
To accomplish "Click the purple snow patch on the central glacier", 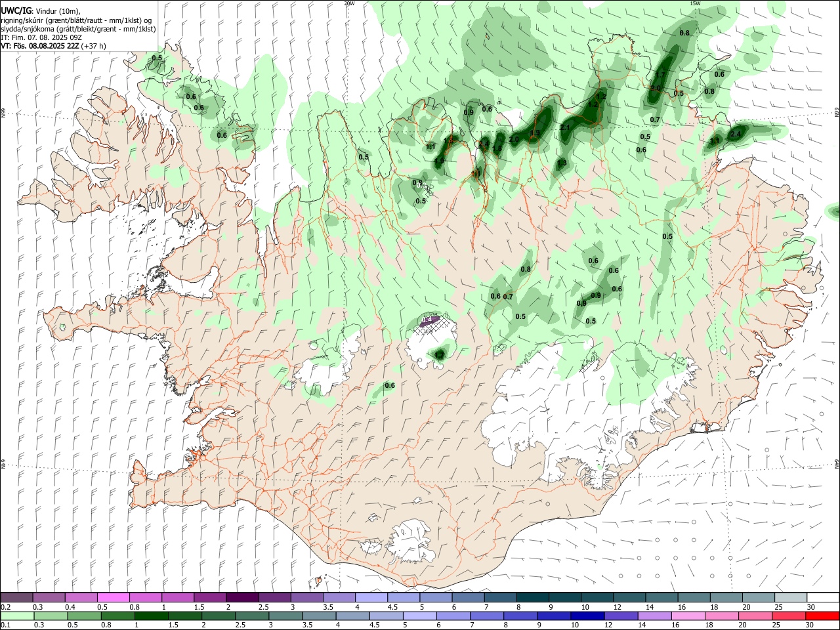I will [x=429, y=320].
